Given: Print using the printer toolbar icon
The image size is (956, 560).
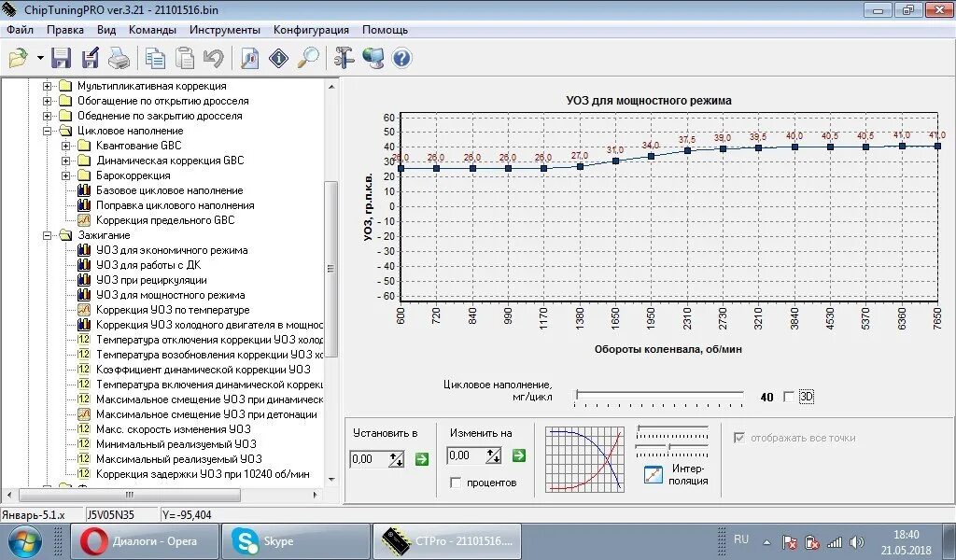Looking at the screenshot, I should [x=119, y=59].
